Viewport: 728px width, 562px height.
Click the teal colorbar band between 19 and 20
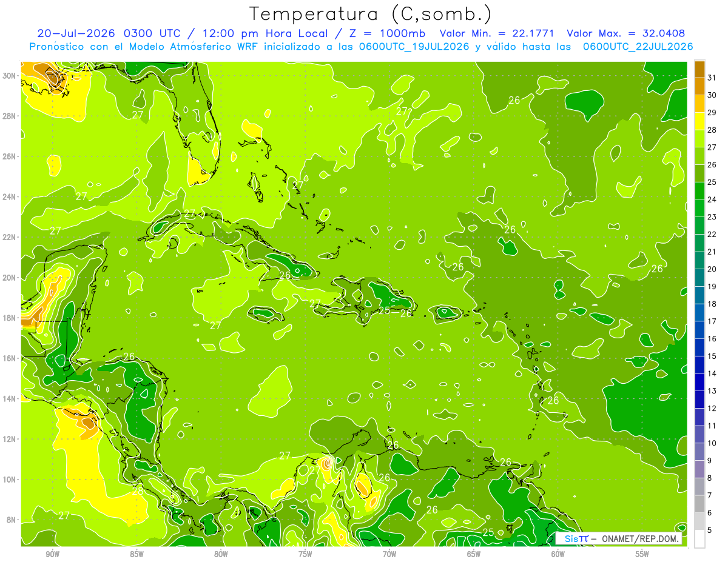coord(699,278)
